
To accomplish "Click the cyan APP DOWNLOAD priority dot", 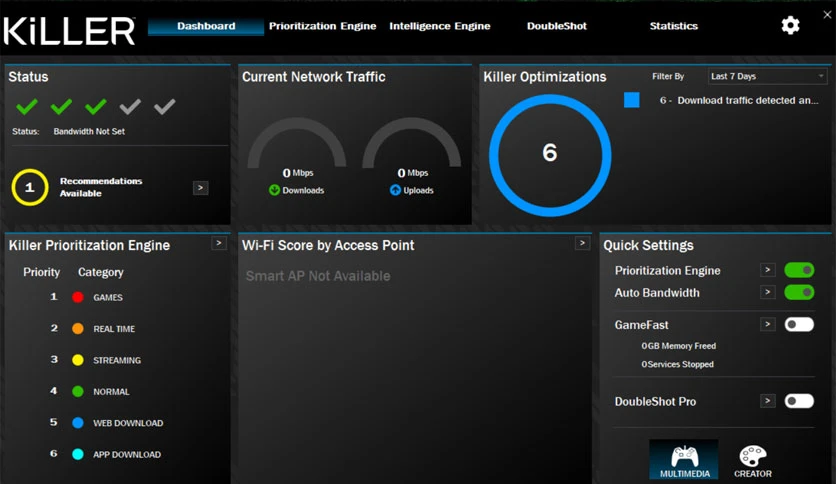I will (78, 454).
